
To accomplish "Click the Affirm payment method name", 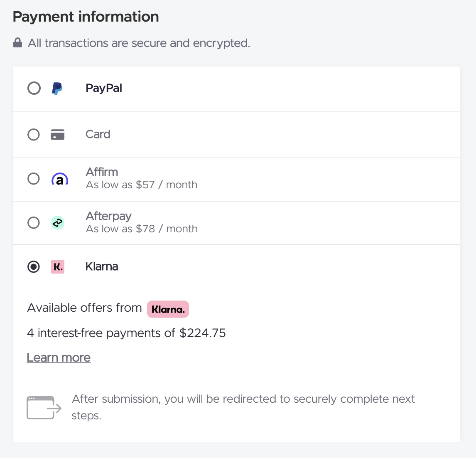I will (x=102, y=172).
